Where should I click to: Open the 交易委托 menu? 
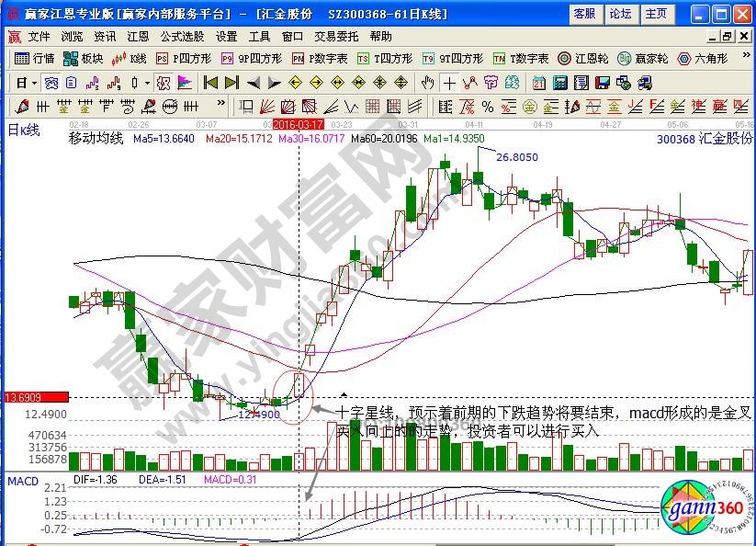[336, 37]
